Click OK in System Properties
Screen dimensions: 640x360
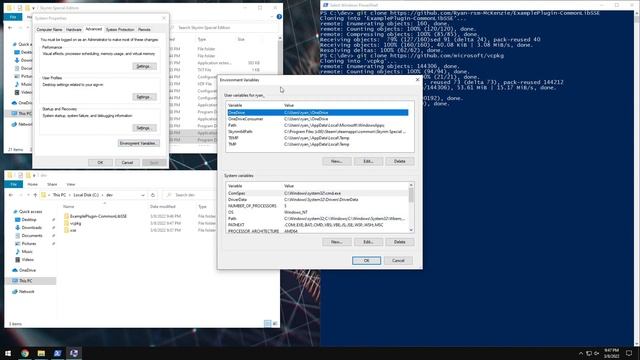pyautogui.click(x=100, y=162)
